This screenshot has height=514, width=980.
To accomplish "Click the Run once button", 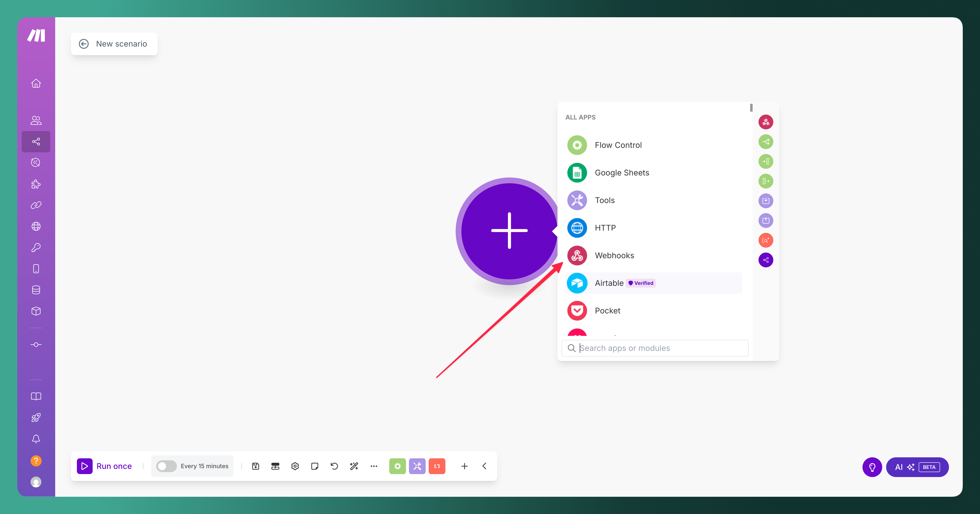I will [105, 466].
